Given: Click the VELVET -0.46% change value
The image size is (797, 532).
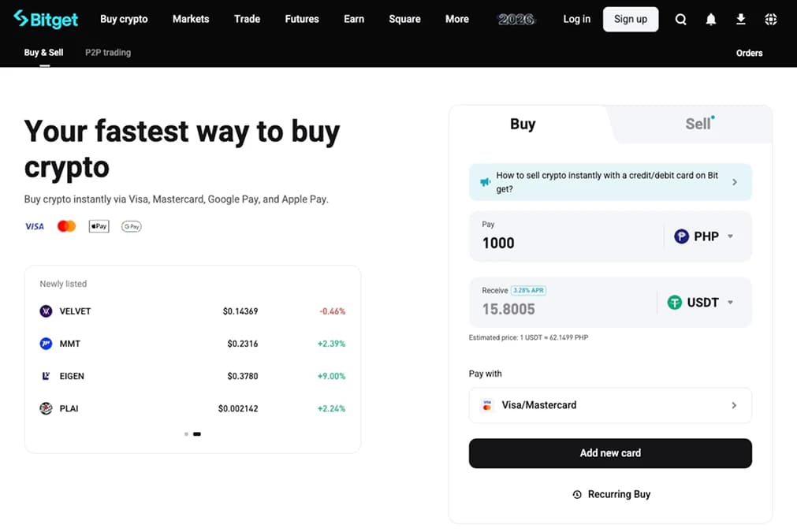Looking at the screenshot, I should [333, 311].
